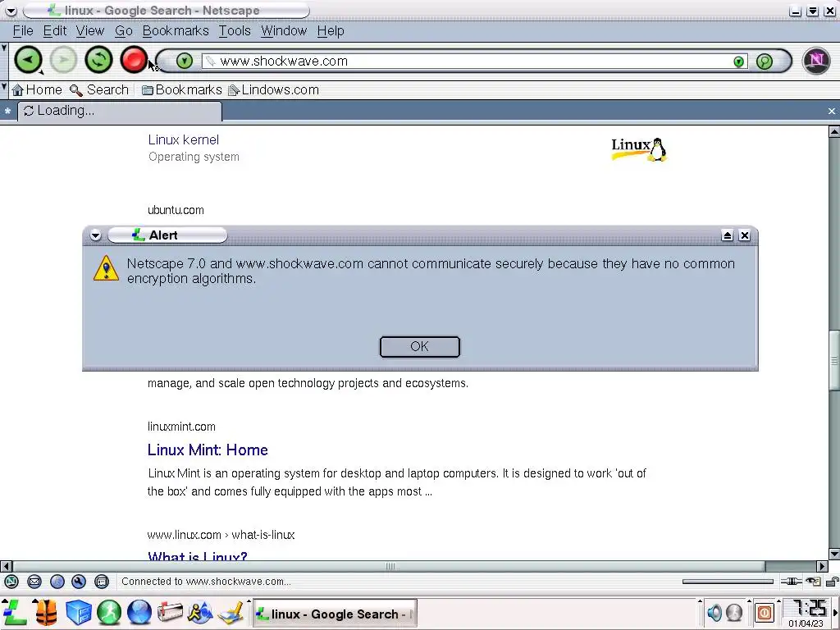840x630 pixels.
Task: Click the linuxmint.com site text
Action: pyautogui.click(x=181, y=427)
